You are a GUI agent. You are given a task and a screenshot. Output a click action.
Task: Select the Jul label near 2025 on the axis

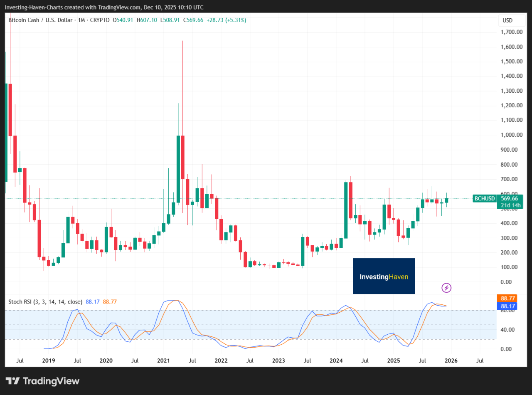[422, 361]
